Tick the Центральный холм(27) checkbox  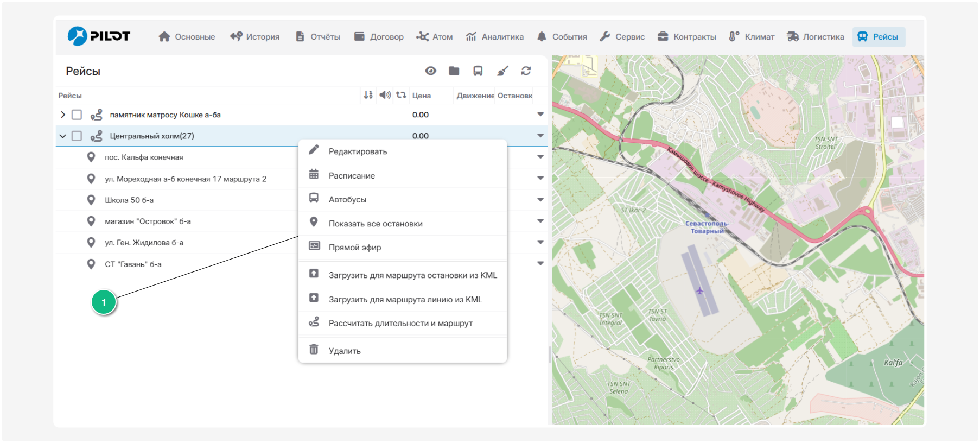(77, 136)
